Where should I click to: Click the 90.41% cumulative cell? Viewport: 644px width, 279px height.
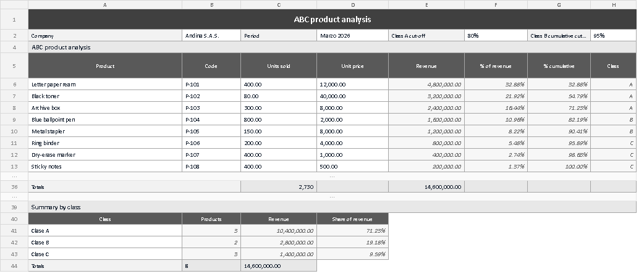coord(559,131)
